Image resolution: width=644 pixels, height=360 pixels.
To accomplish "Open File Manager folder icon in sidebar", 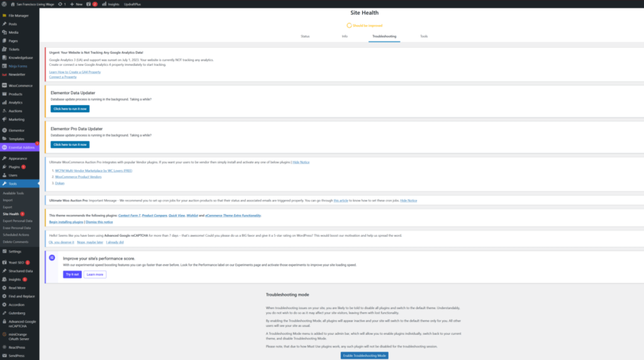I will click(4, 16).
